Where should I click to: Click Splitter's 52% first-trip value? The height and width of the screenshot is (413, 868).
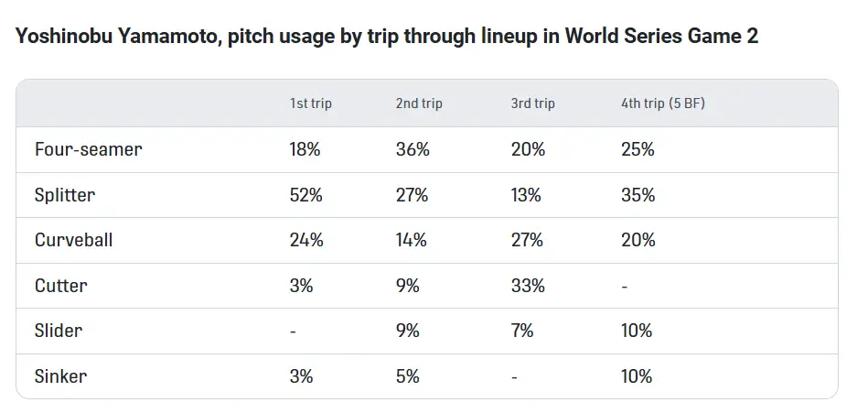coord(305,195)
